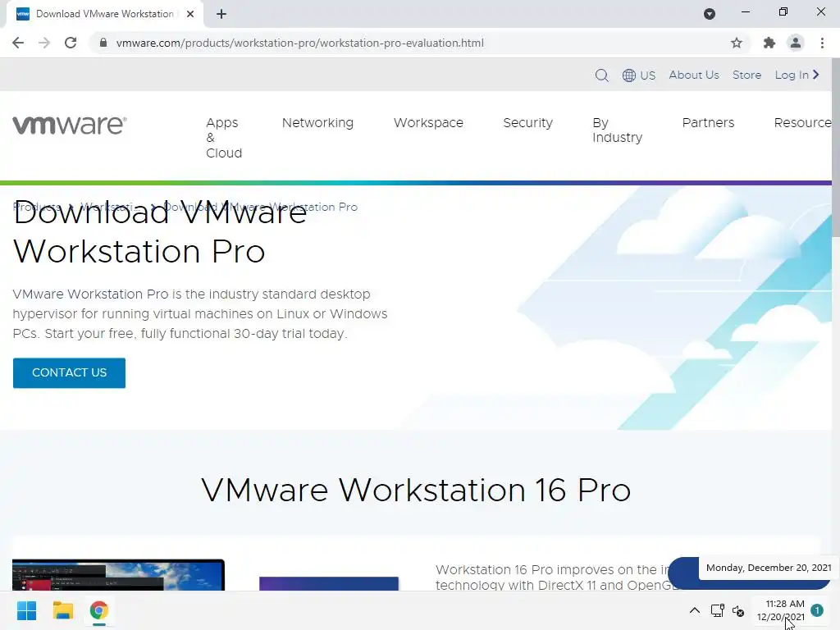Viewport: 840px width, 630px height.
Task: Open File Explorer from the taskbar
Action: point(62,610)
